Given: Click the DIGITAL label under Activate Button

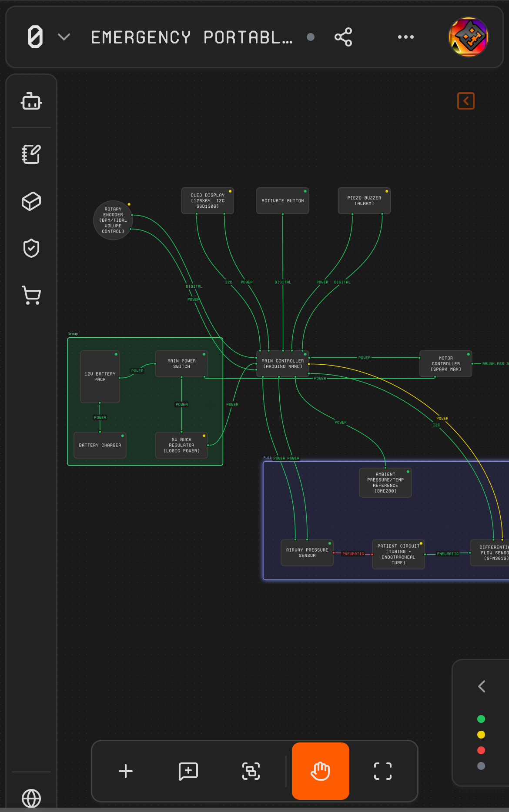Looking at the screenshot, I should click(283, 283).
